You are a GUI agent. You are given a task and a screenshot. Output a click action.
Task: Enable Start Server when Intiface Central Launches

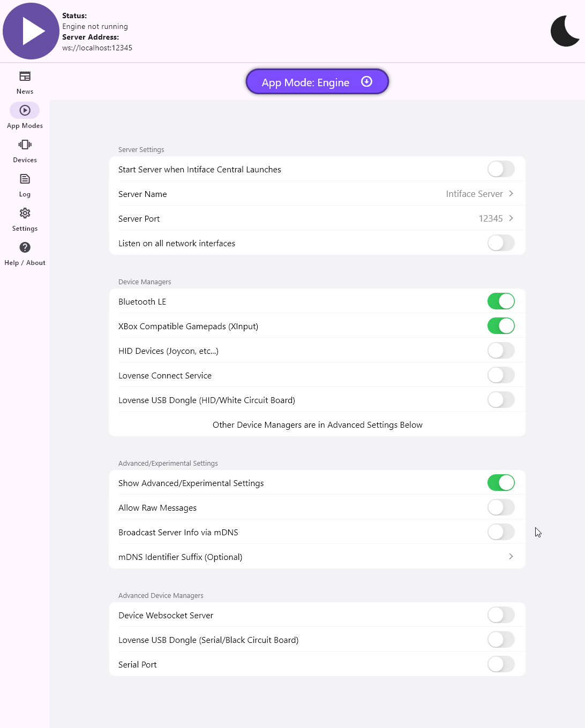[x=501, y=169]
